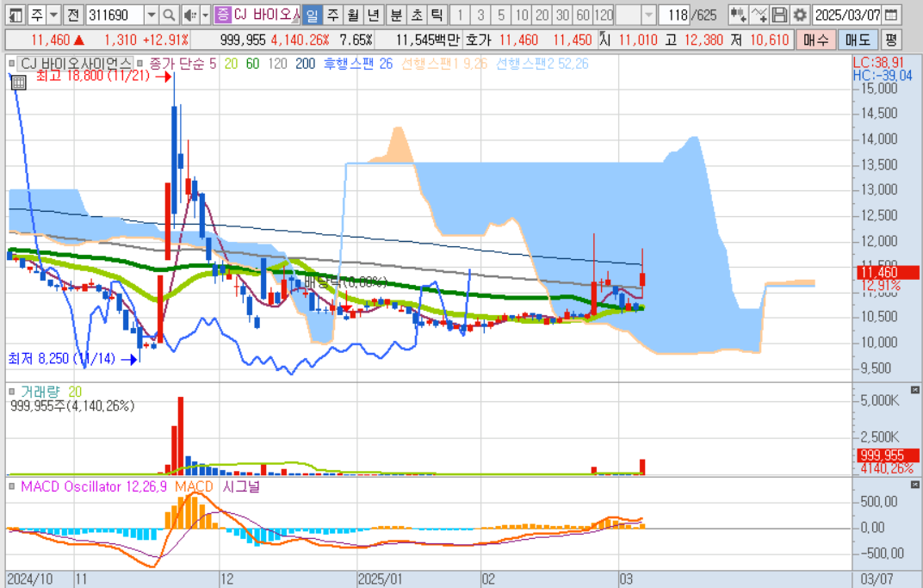Switch to the 년 yearly chart period
923x588 pixels.
(x=373, y=15)
